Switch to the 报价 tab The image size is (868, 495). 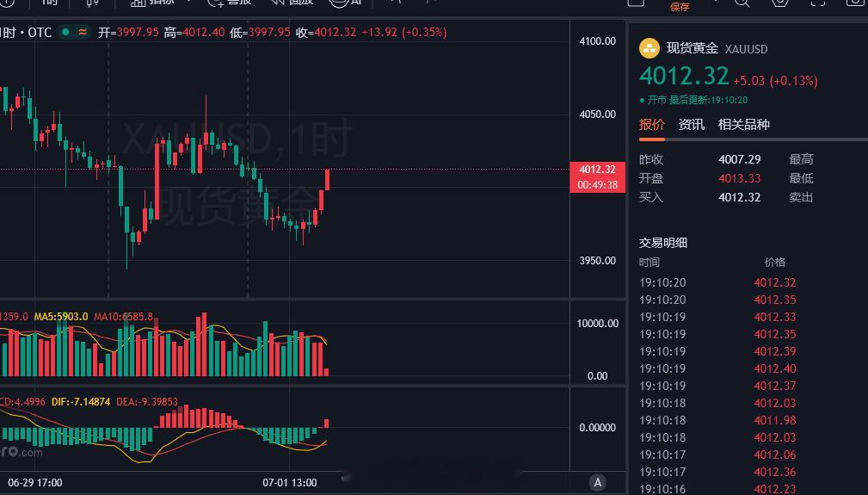pos(651,124)
